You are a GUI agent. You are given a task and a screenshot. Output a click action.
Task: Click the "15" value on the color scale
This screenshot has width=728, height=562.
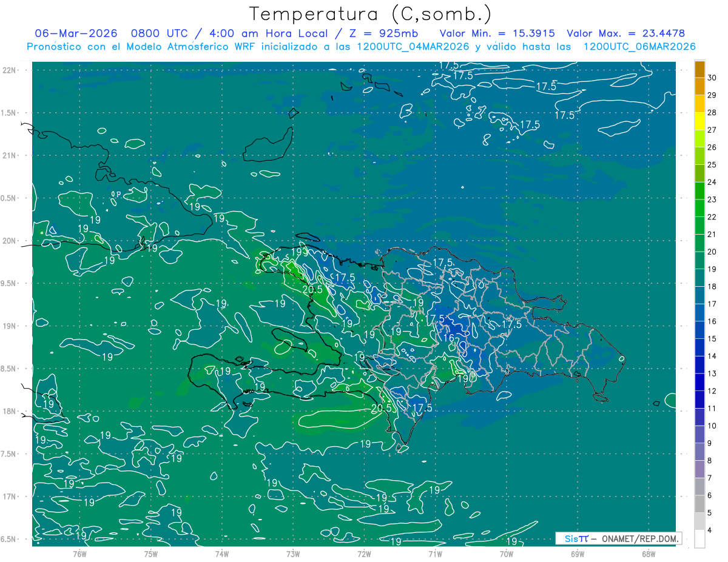coord(712,338)
